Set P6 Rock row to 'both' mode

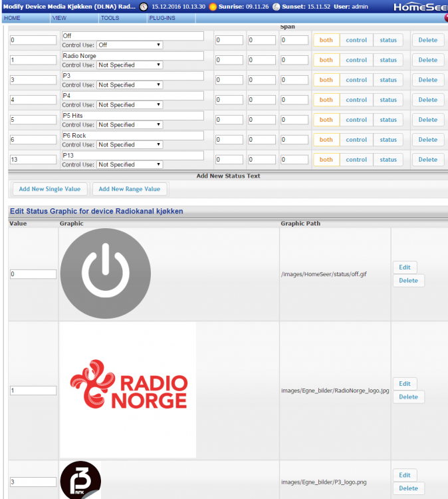326,140
